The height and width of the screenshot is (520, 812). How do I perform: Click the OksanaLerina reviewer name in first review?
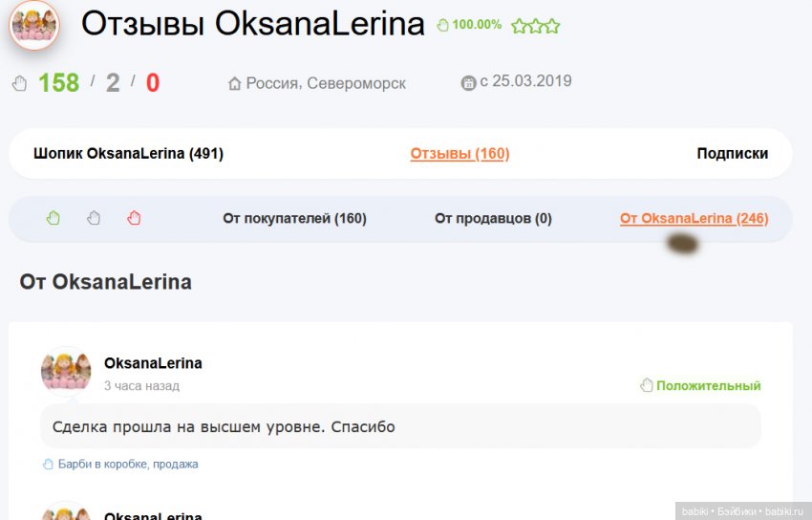[x=153, y=363]
